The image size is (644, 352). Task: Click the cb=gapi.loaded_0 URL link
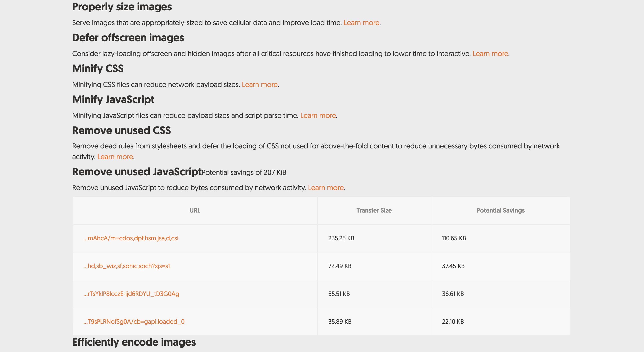coord(134,322)
